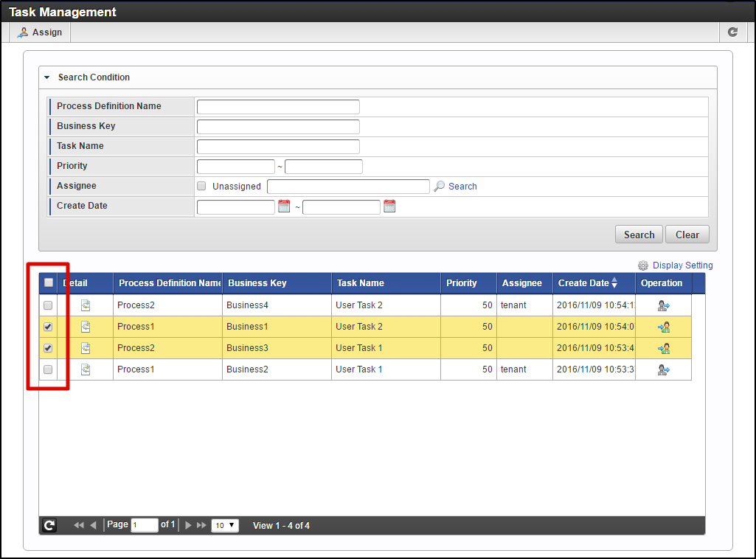Image resolution: width=756 pixels, height=559 pixels.
Task: Focus the Process Definition Name input field
Action: [278, 106]
